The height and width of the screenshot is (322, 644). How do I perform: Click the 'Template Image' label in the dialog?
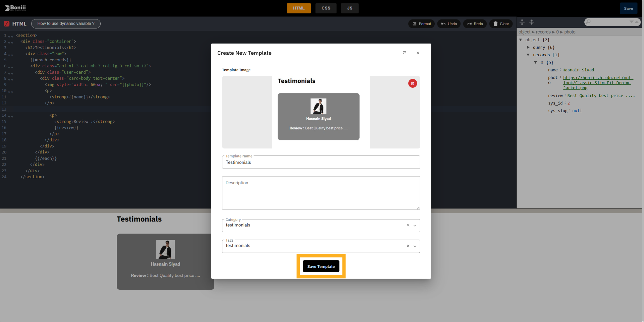pos(236,70)
